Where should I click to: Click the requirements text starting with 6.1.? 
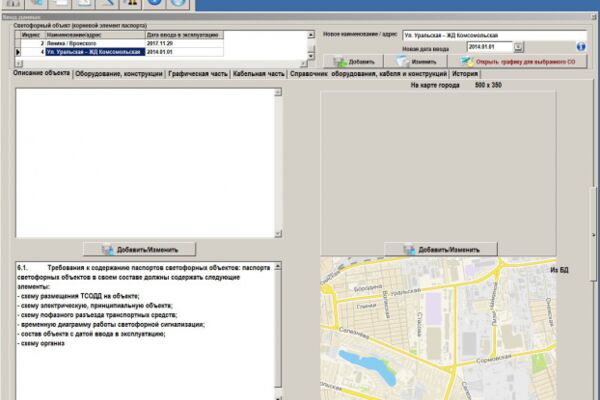tap(143, 305)
